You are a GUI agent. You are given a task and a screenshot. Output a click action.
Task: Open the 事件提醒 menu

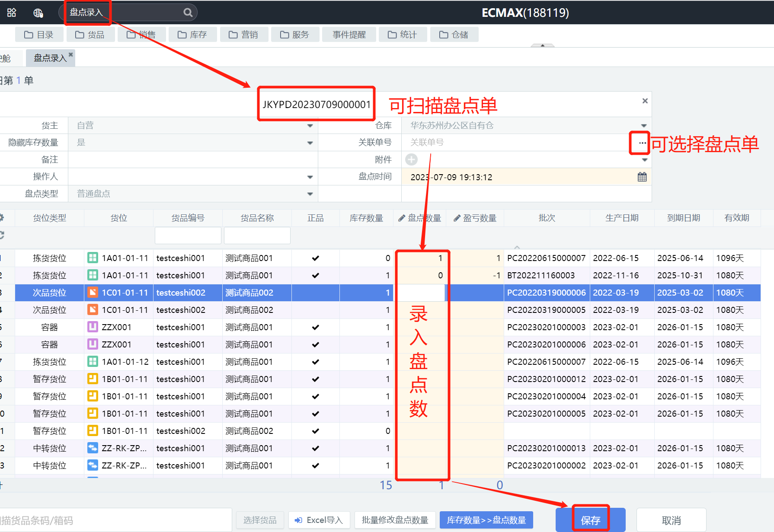click(349, 35)
